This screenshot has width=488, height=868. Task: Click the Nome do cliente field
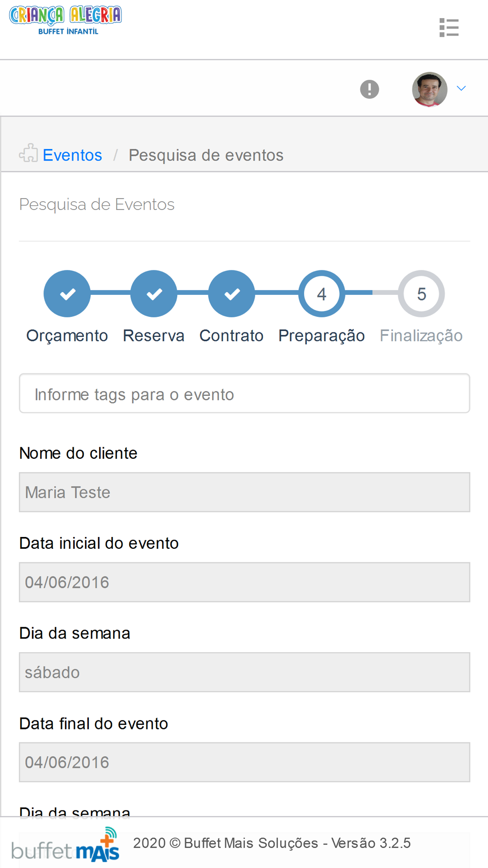click(244, 492)
